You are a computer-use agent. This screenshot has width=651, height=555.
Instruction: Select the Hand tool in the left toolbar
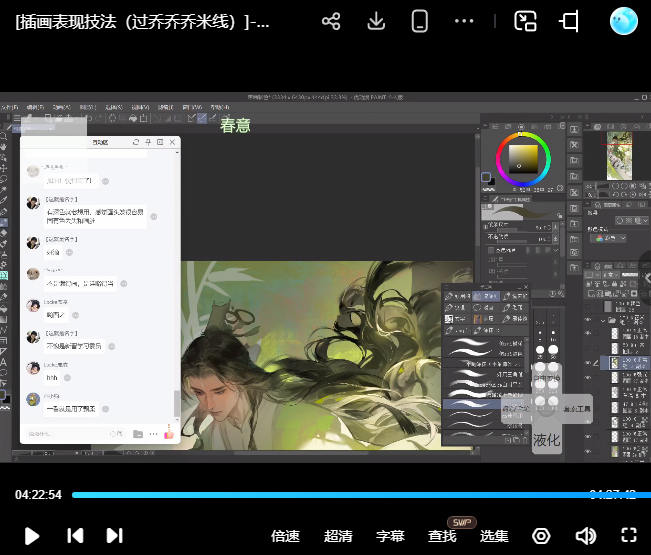(x=3, y=147)
